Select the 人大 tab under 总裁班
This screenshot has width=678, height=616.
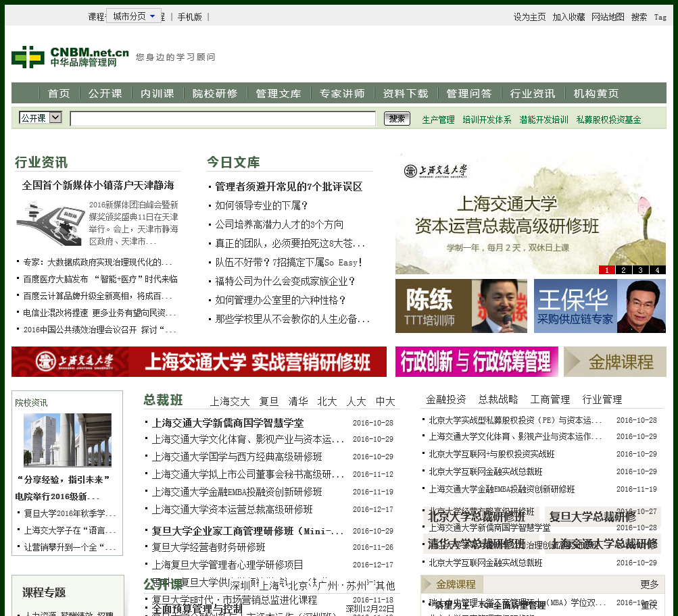click(356, 401)
